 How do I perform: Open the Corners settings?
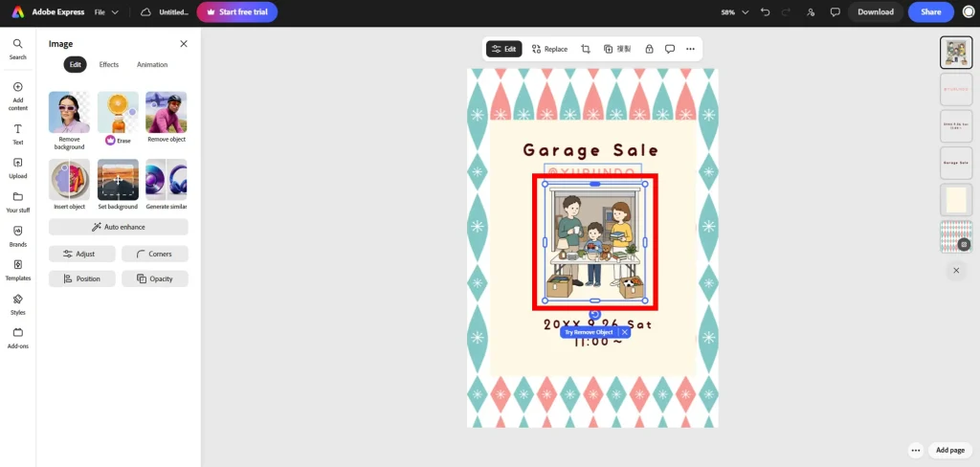click(x=155, y=254)
